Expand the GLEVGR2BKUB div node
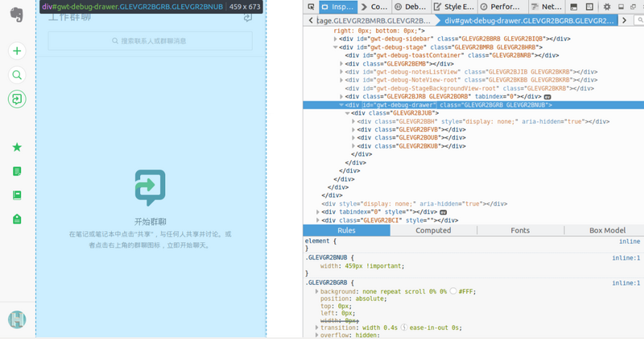This screenshot has width=644, height=339. pos(353,147)
